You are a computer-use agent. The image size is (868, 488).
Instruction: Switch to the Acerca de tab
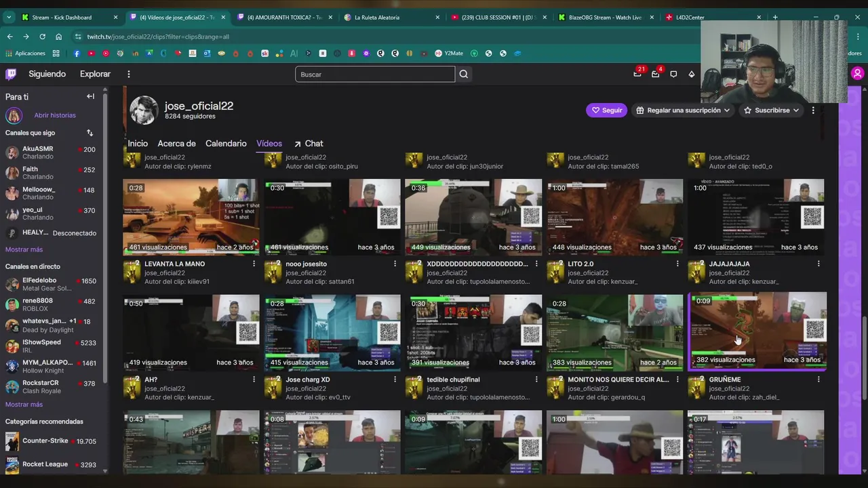[x=176, y=143]
